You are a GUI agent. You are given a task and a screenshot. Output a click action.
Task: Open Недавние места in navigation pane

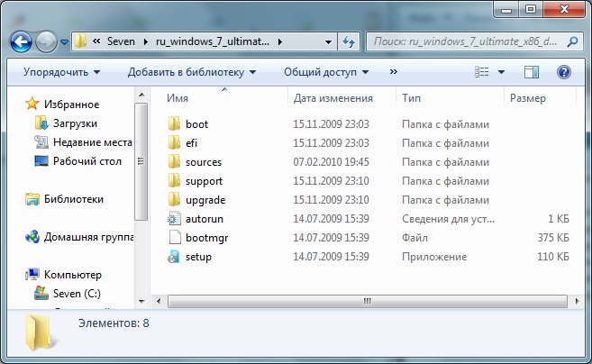(x=93, y=142)
